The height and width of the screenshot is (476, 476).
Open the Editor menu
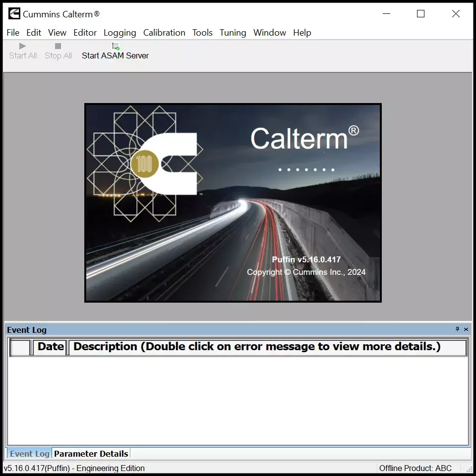pyautogui.click(x=85, y=33)
